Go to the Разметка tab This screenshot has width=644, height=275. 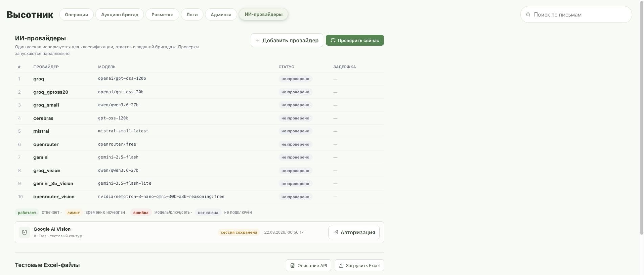pyautogui.click(x=162, y=15)
